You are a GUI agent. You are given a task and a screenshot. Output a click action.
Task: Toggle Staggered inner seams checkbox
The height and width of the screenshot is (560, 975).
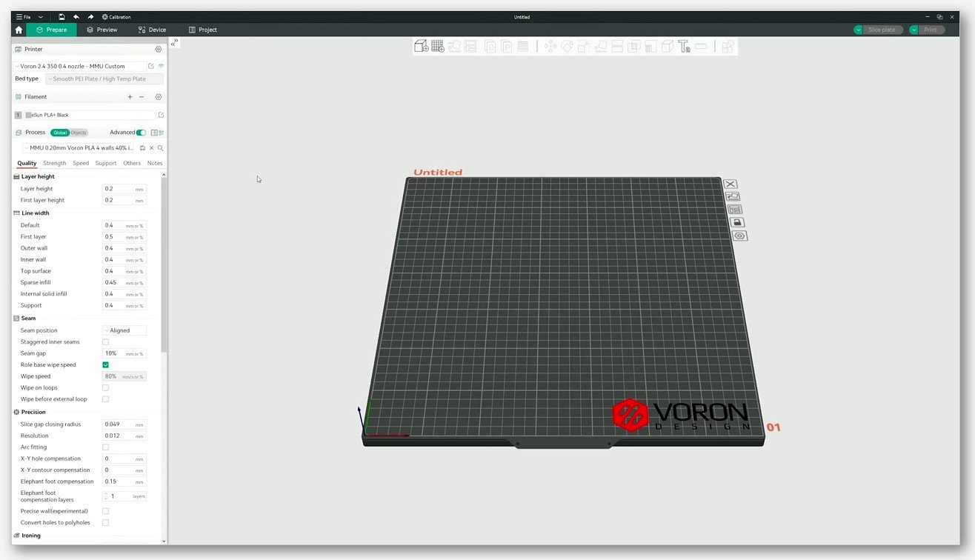tap(105, 342)
